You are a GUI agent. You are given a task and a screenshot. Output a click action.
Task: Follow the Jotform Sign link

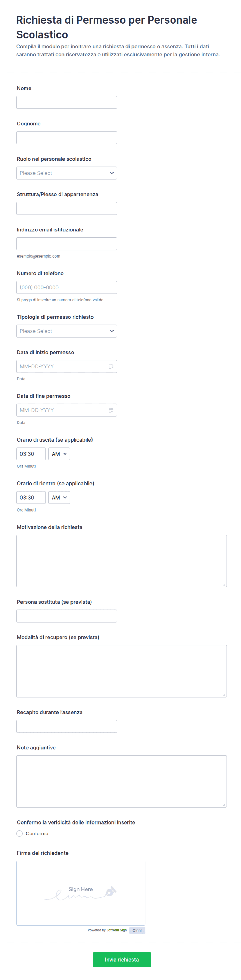pyautogui.click(x=117, y=930)
